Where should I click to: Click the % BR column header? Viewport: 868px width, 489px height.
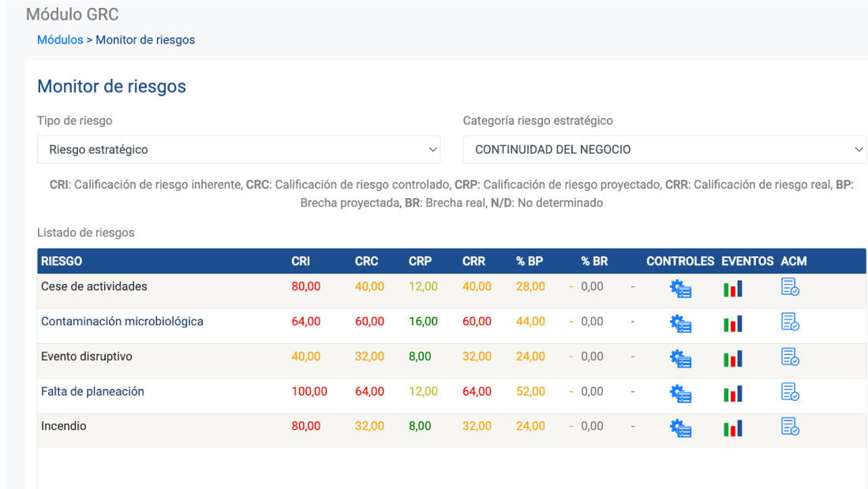tap(594, 261)
